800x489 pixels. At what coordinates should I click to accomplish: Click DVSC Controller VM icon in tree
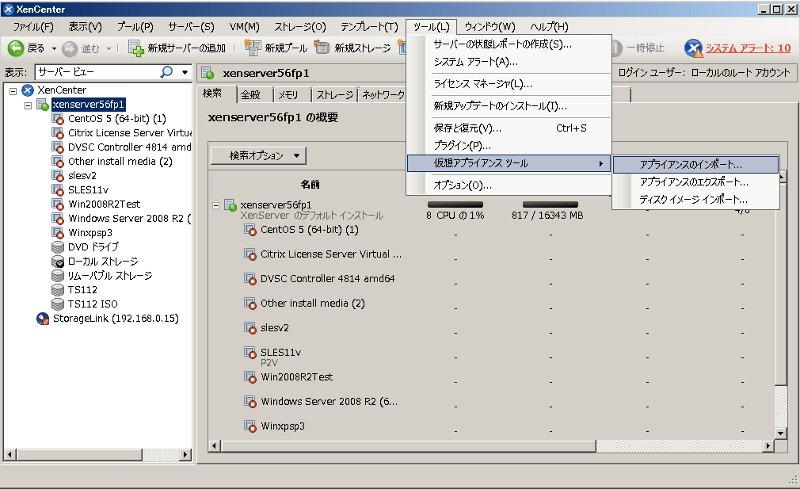[x=58, y=147]
